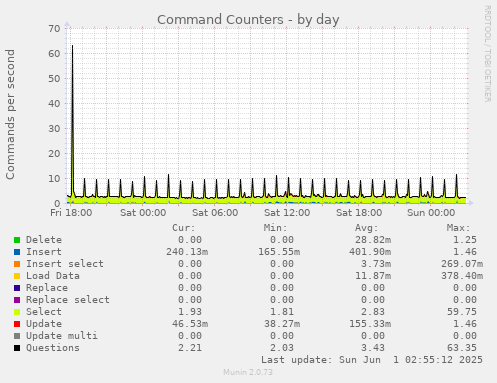Viewport: 497px width, 383px height.
Task: Click the Last update timestamp text
Action: pos(372,360)
